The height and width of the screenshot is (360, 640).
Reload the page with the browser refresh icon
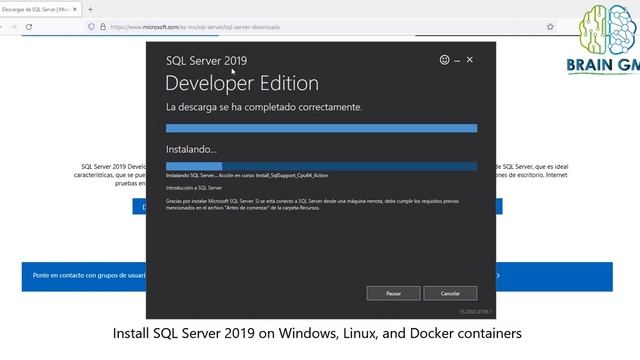(29, 27)
